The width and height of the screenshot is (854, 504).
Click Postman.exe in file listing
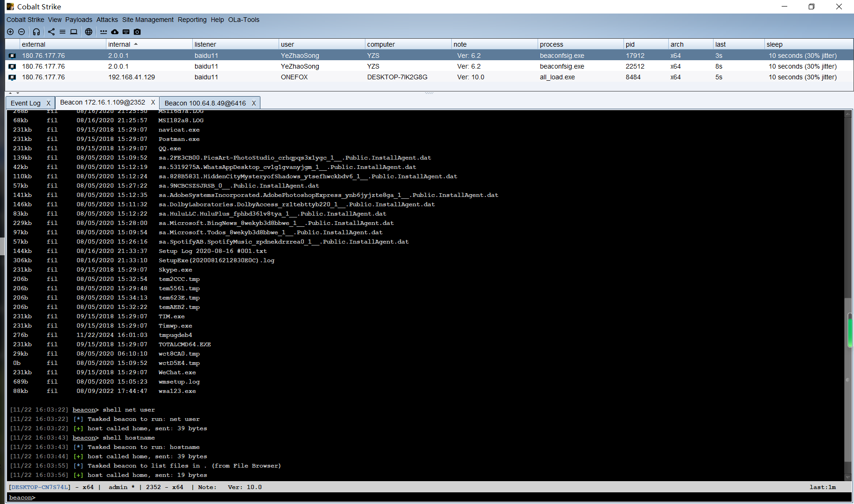179,139
